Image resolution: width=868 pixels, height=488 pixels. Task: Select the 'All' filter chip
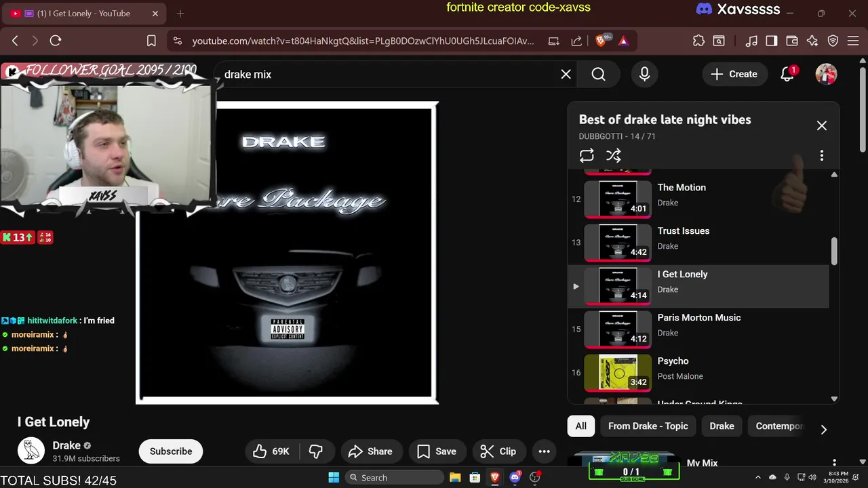click(x=581, y=426)
